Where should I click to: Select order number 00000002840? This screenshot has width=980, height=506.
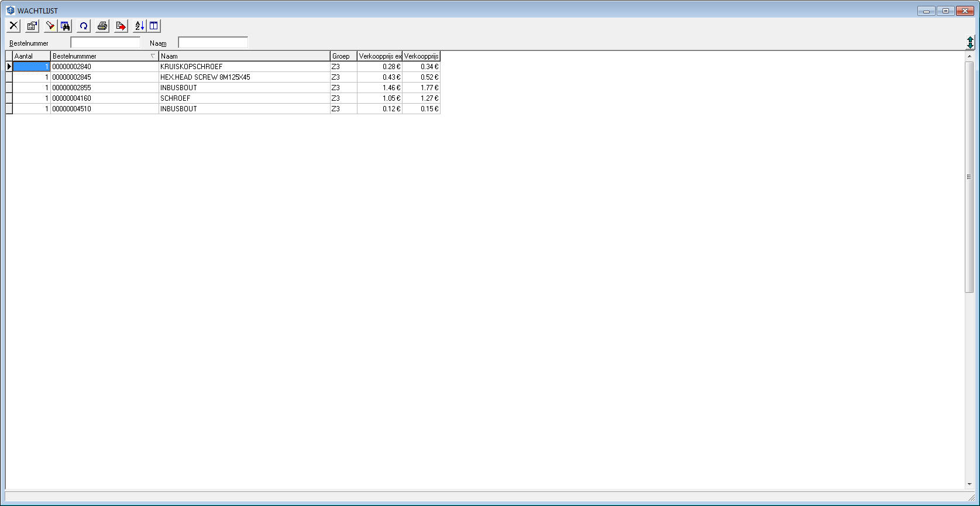tap(105, 67)
